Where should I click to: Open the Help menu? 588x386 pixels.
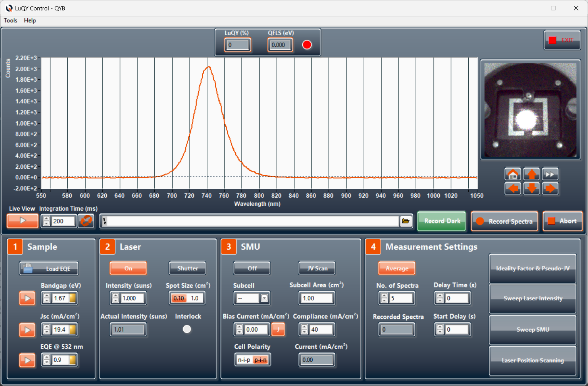(30, 20)
